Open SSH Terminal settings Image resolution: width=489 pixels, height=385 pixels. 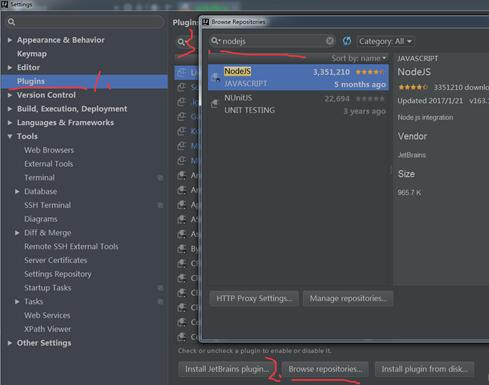point(48,205)
